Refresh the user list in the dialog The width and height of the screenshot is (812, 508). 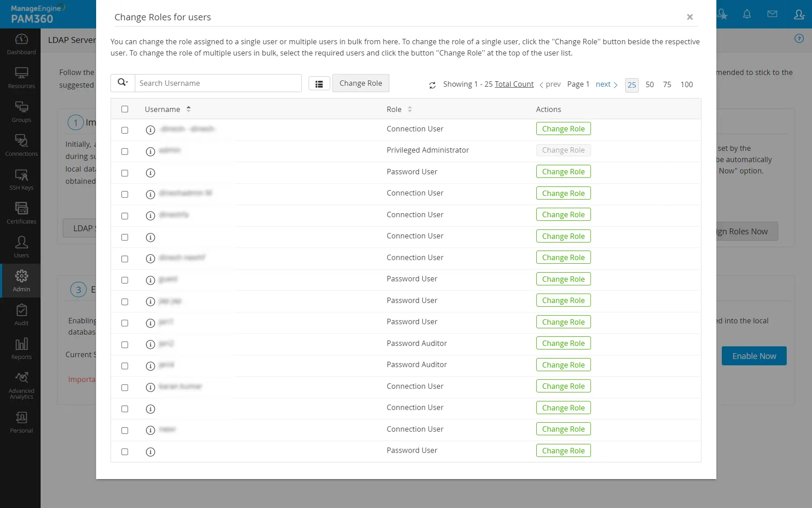click(432, 85)
